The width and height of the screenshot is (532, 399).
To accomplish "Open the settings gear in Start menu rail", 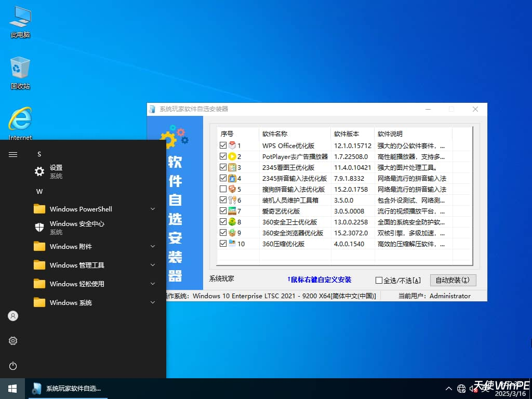I will (x=13, y=341).
